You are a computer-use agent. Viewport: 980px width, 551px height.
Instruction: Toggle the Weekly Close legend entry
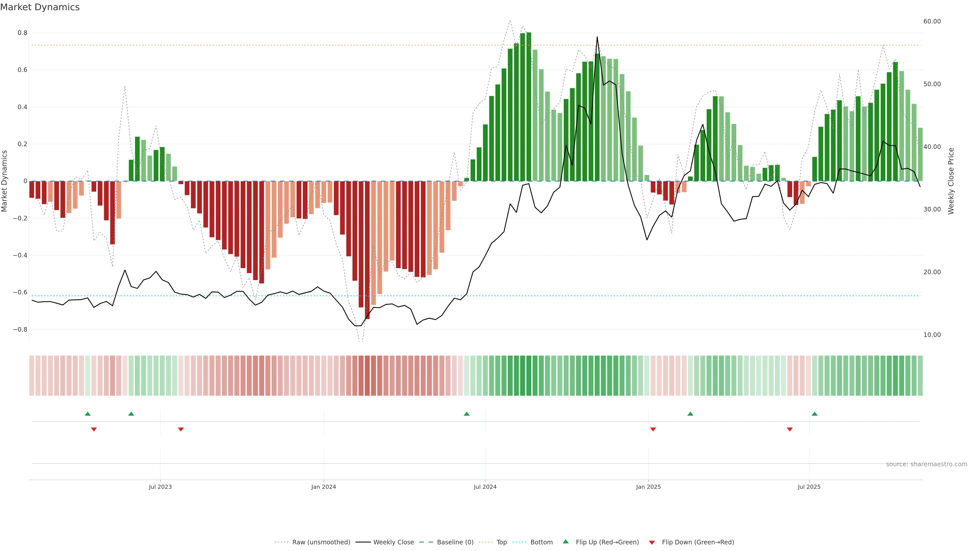(x=393, y=542)
